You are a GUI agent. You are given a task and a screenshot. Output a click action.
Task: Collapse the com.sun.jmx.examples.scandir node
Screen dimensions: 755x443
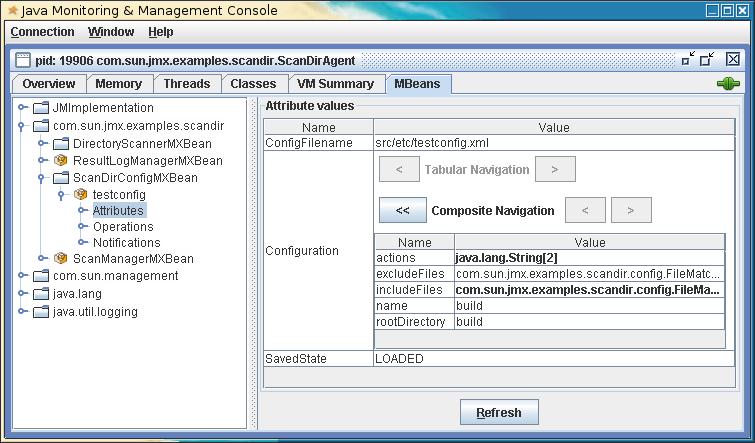(x=22, y=126)
